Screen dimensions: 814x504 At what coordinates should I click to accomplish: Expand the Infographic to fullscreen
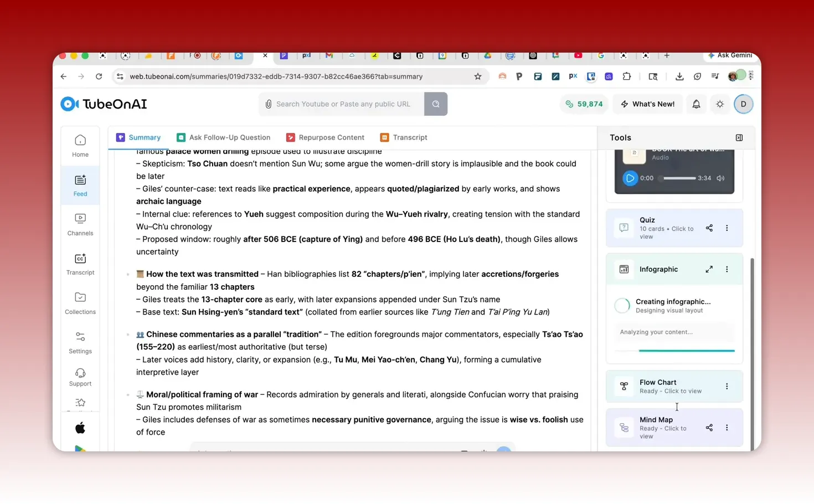coord(709,269)
